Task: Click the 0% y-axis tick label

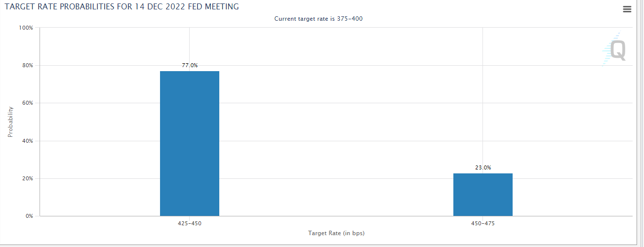Action: point(29,216)
